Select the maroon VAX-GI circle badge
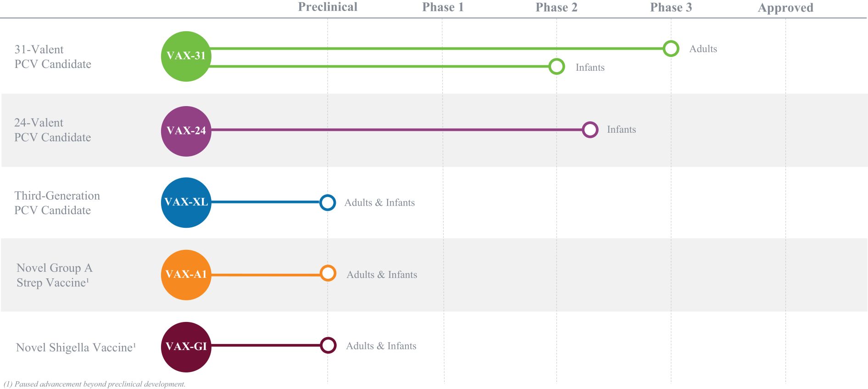This screenshot has height=389, width=868. tap(186, 347)
